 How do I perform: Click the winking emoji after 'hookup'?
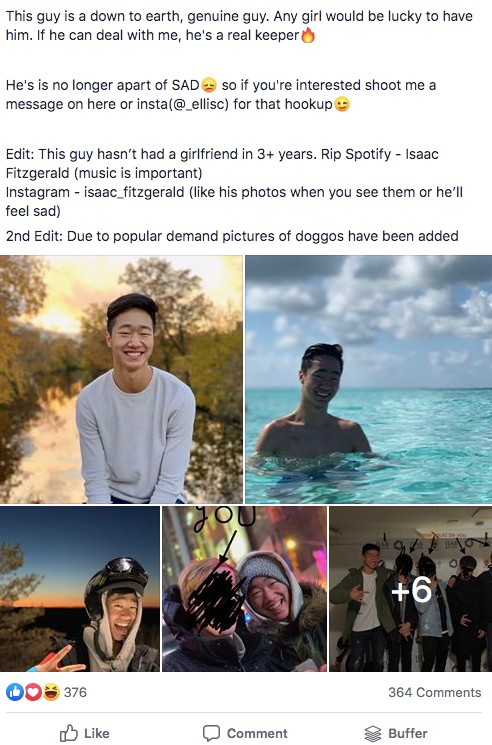tap(342, 104)
